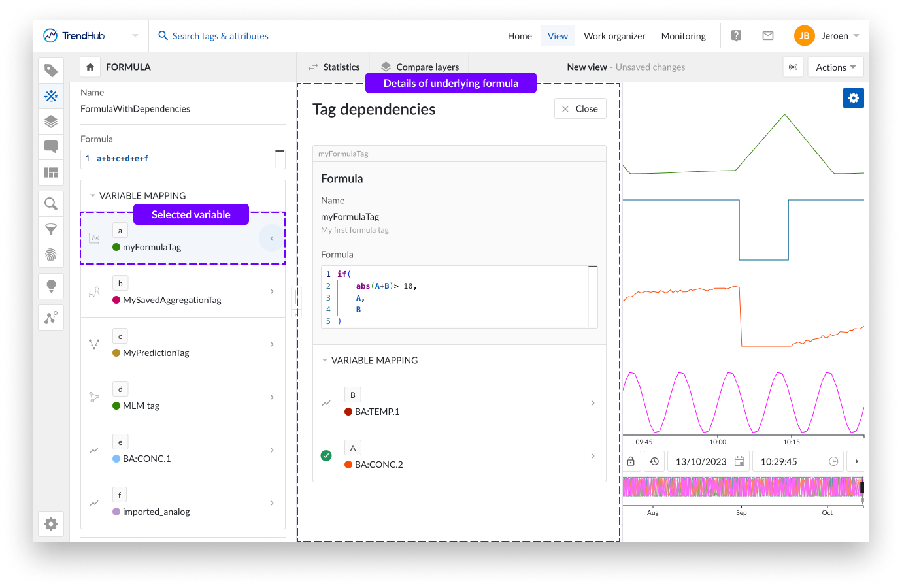Expand MySavedAggregationTag variable chevron
This screenshot has width=902, height=588.
pos(272,291)
